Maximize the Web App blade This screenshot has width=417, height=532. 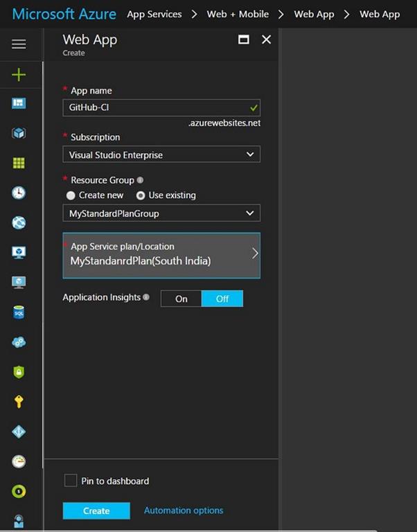coord(244,39)
